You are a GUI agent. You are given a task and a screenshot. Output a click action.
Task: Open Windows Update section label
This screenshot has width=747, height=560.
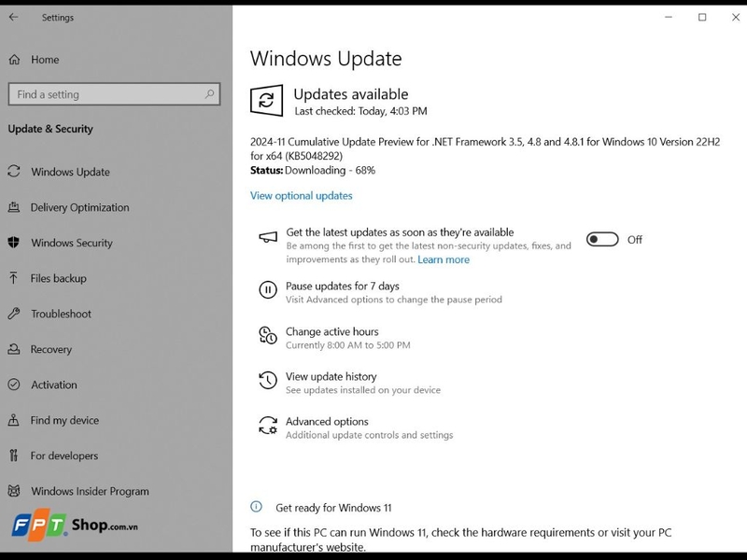coord(71,172)
